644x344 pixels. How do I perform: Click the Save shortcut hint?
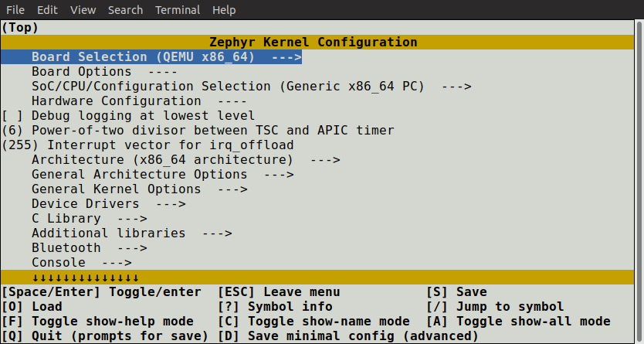456,292
